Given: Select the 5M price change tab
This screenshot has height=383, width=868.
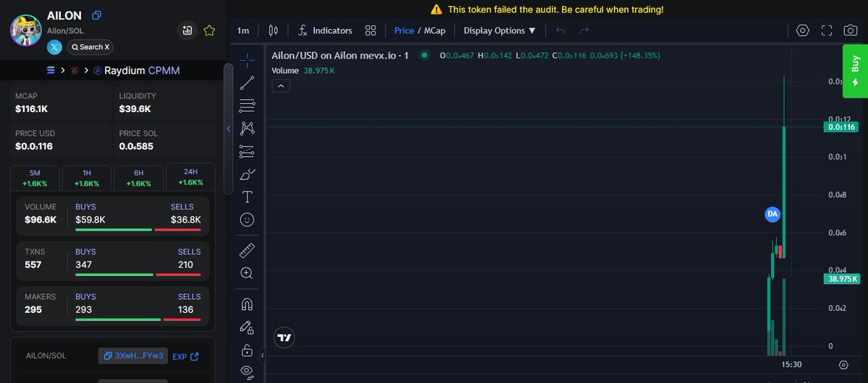Looking at the screenshot, I should pos(35,178).
